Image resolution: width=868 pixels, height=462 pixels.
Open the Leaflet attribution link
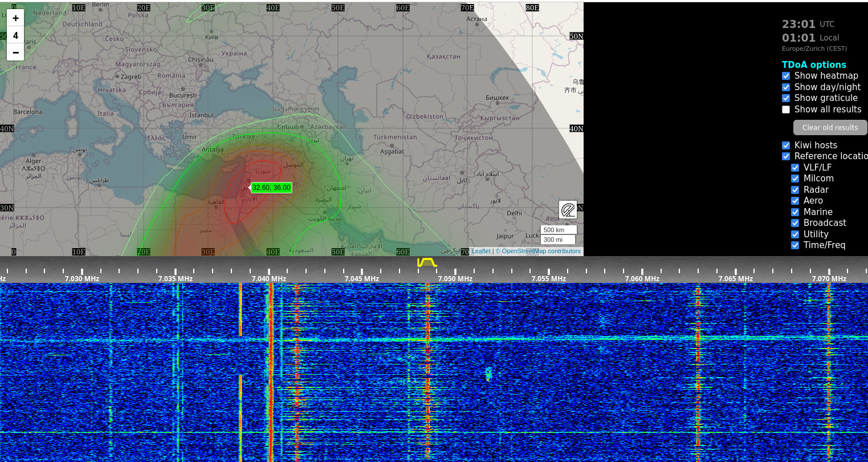coord(480,251)
